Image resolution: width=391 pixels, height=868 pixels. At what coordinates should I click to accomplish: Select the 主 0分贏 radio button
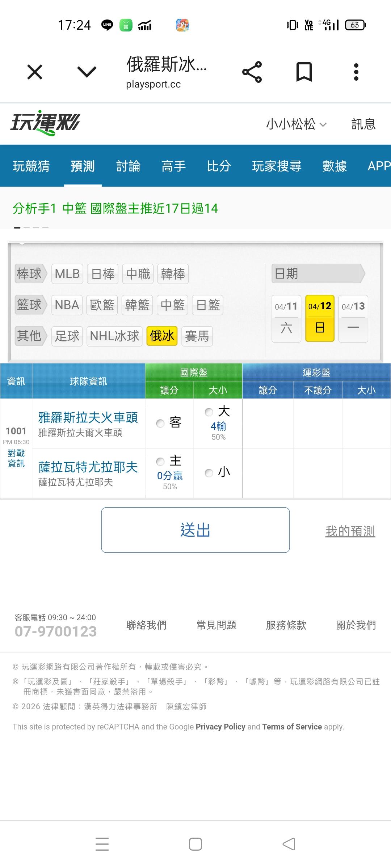tap(160, 462)
